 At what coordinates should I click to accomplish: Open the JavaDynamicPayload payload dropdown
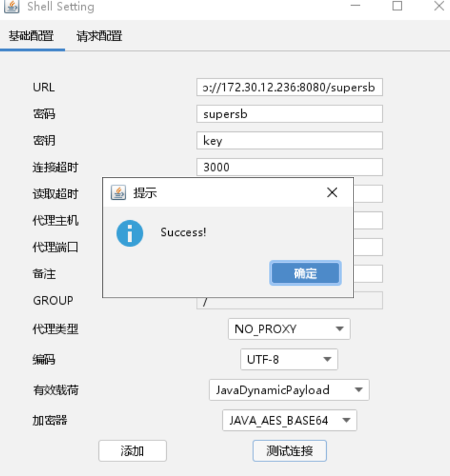289,390
